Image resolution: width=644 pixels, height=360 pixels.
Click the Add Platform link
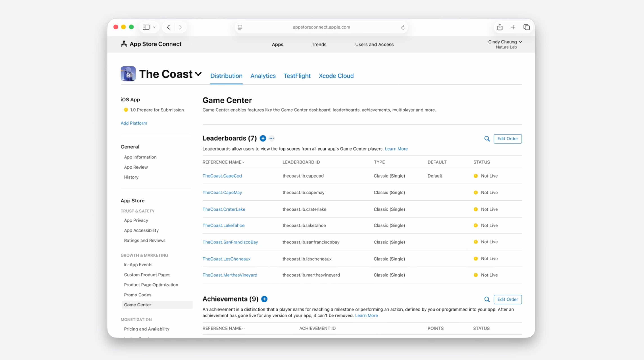click(134, 123)
